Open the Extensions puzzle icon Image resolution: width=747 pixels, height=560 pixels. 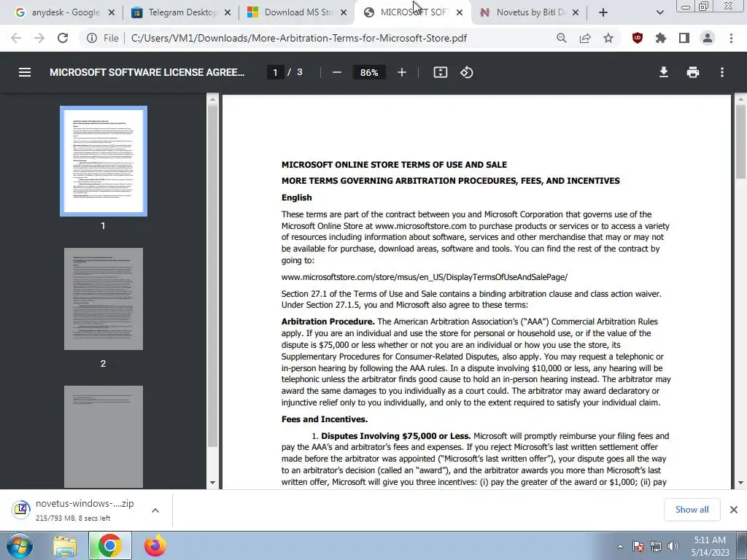661,38
